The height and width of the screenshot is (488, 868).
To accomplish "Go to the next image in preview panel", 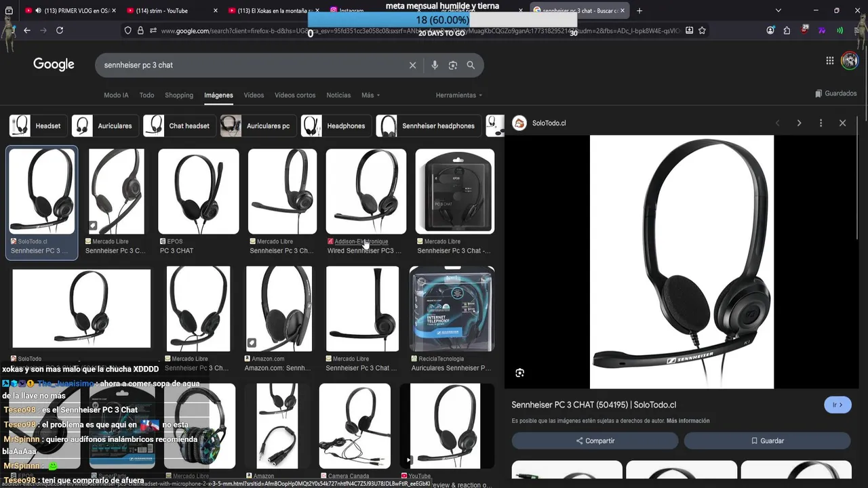I will pyautogui.click(x=799, y=123).
